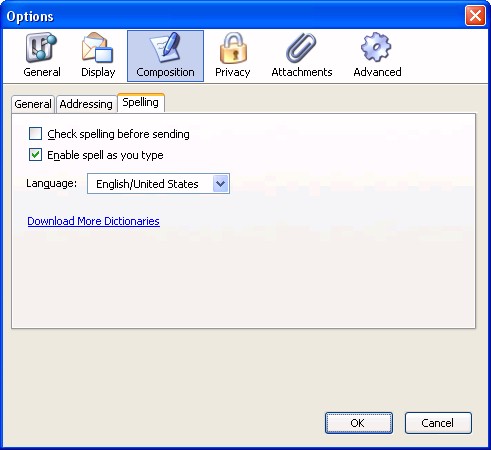Open the English/United States language combo box
The width and height of the screenshot is (491, 450).
pyautogui.click(x=158, y=183)
